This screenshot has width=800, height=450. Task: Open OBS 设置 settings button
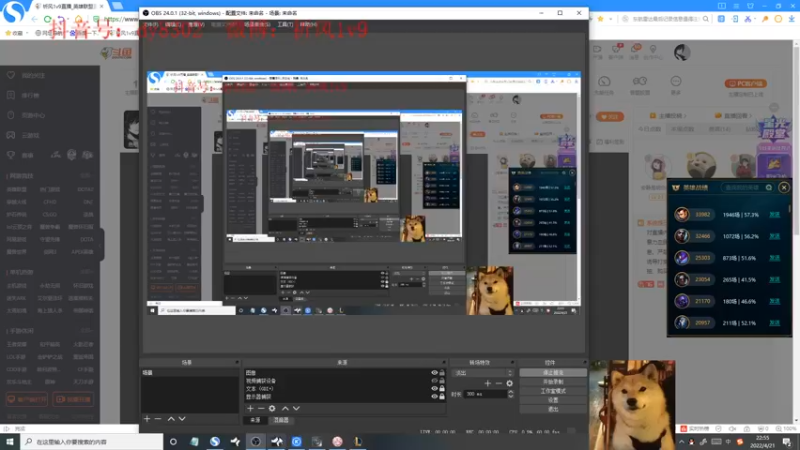[553, 401]
